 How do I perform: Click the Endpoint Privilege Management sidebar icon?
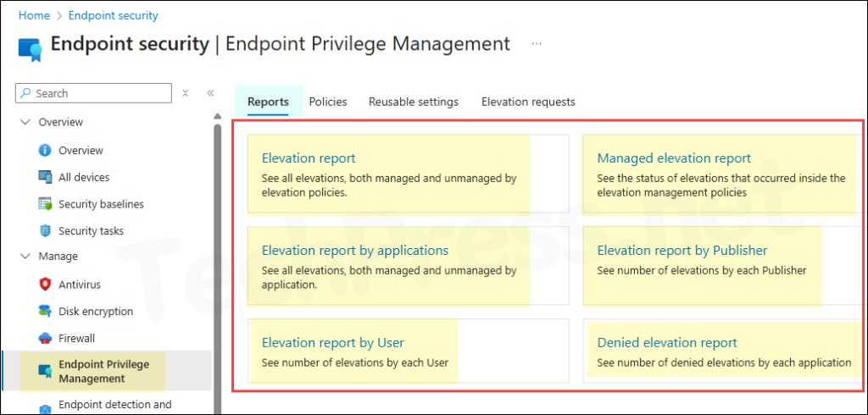tap(45, 371)
